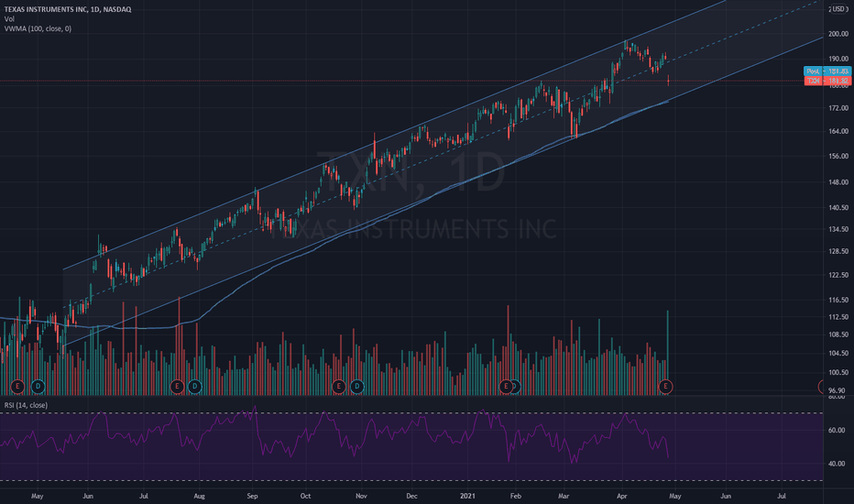This screenshot has width=854, height=504.
Task: Click the Vol indicator legend
Action: pyautogui.click(x=9, y=19)
